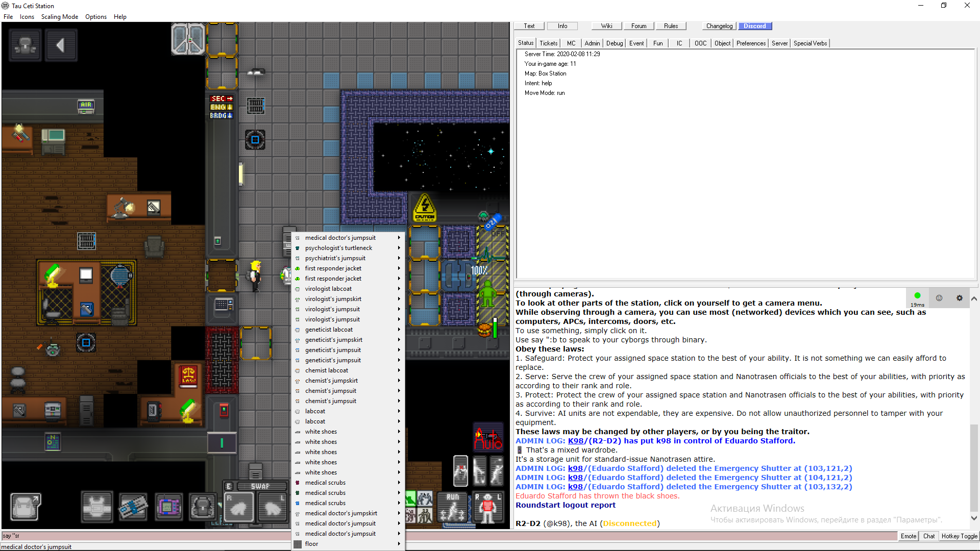Screen dimensions: 980x551
Task: Select the left hand slot
Action: click(273, 507)
